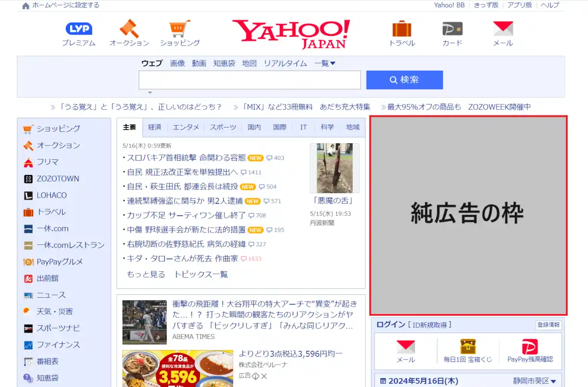Select the 画像 search type
This screenshot has height=387, width=588.
pyautogui.click(x=177, y=63)
